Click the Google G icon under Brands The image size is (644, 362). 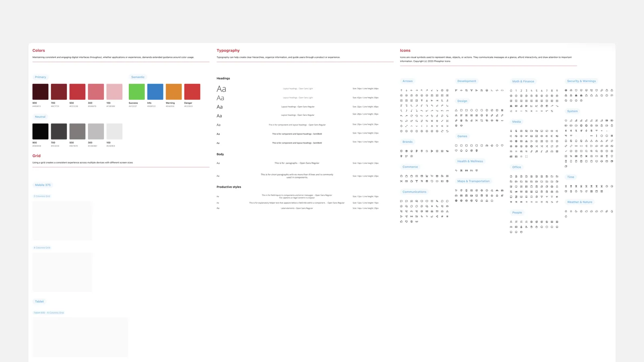point(427,151)
